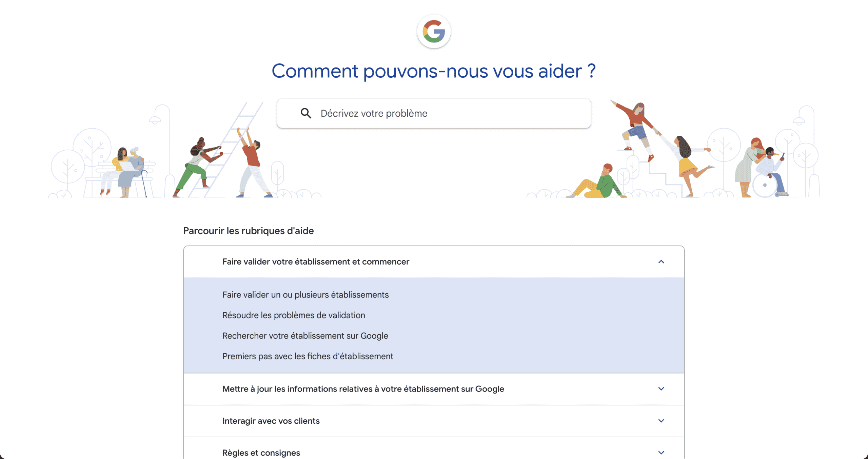The width and height of the screenshot is (868, 459).
Task: Expand the 'Règles et consignes' chevron
Action: point(661,453)
